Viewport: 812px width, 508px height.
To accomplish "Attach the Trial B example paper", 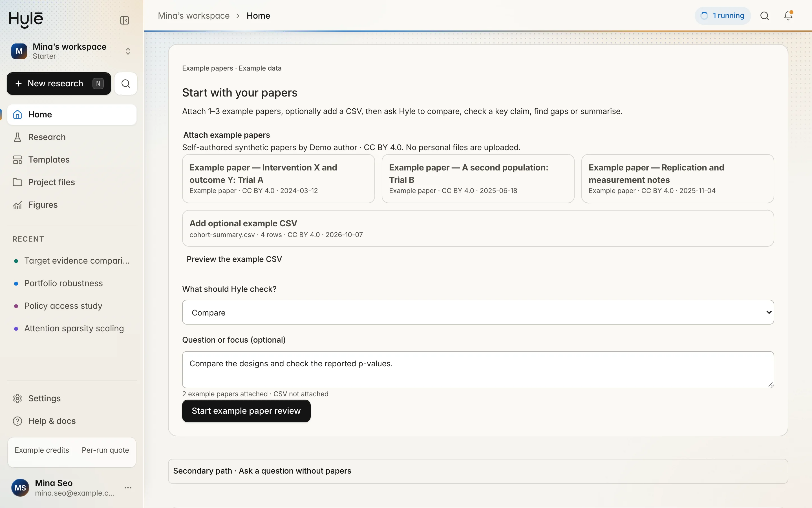I will pos(478,179).
